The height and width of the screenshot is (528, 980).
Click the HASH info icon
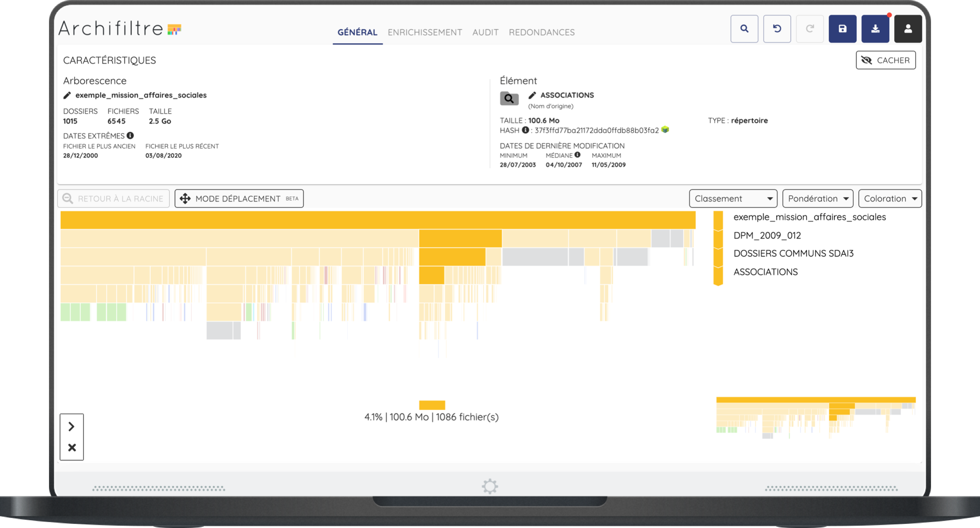click(x=525, y=130)
